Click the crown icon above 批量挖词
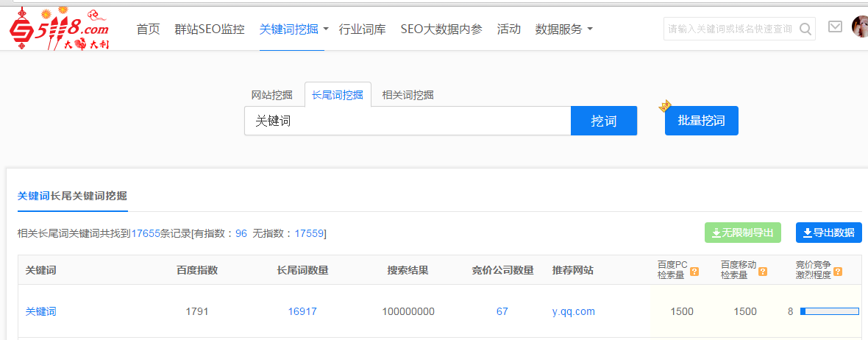This screenshot has width=868, height=340. pos(665,106)
